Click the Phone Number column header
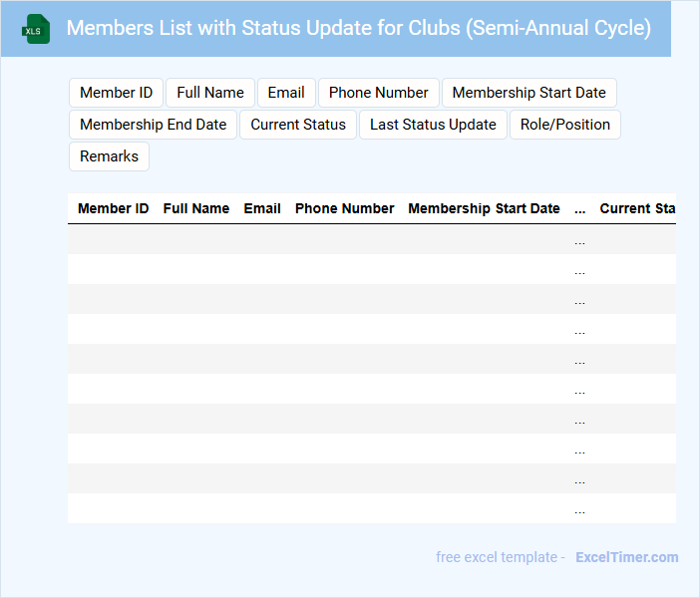 click(x=344, y=208)
